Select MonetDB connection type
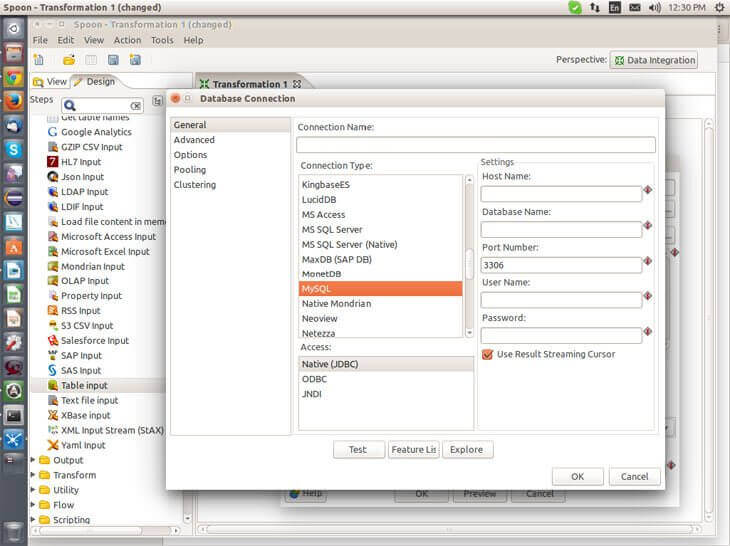This screenshot has height=546, width=730. point(380,274)
